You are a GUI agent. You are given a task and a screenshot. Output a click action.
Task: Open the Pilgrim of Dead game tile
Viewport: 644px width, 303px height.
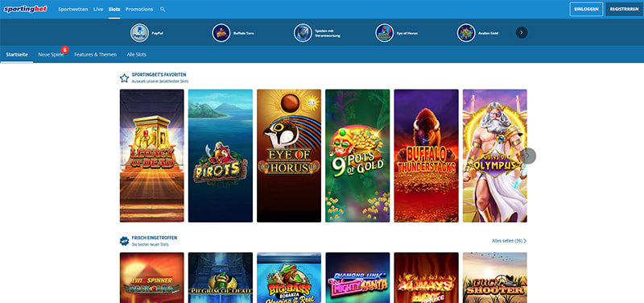pyautogui.click(x=220, y=277)
